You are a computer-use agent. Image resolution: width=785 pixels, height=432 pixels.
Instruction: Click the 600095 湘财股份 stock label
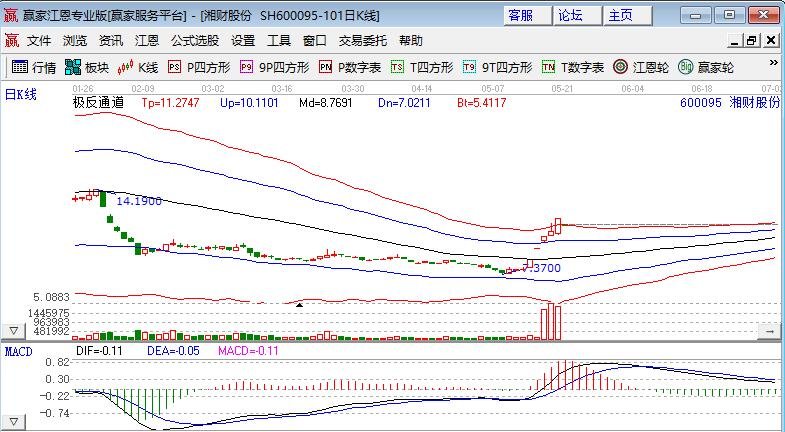click(730, 103)
